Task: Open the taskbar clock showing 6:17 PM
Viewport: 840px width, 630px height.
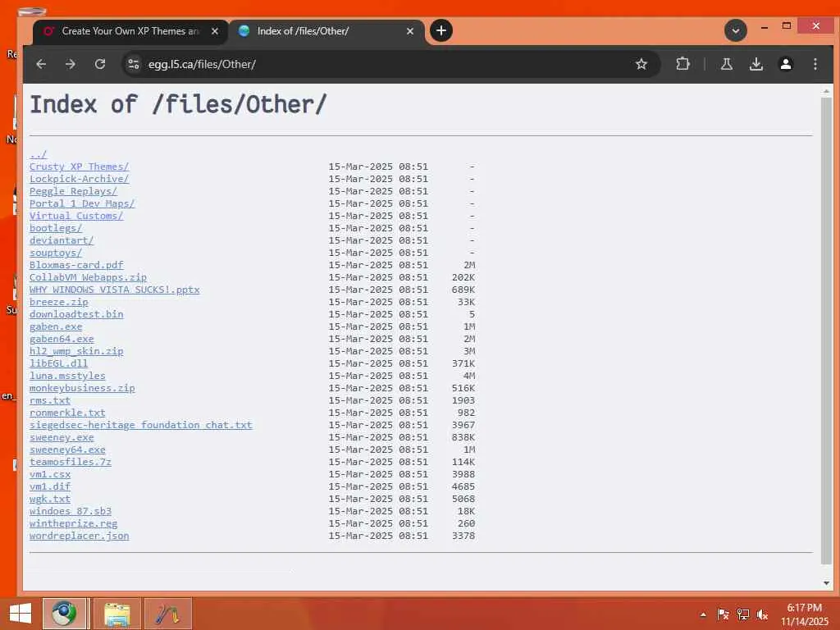Action: click(804, 614)
